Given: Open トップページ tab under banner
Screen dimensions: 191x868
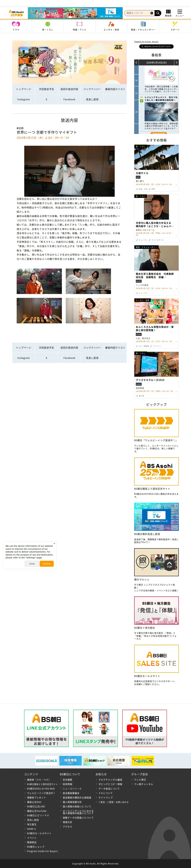Looking at the screenshot, I should [x=24, y=89].
